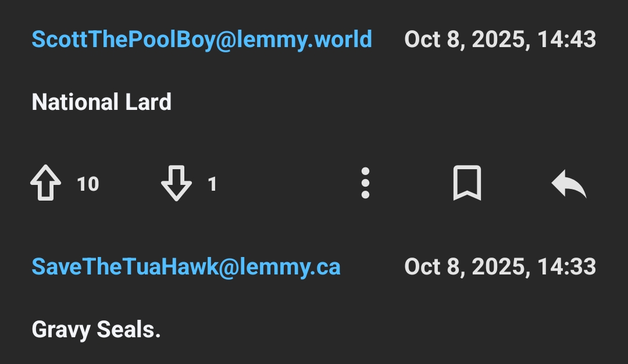This screenshot has width=628, height=364.
Task: Select the "Gravy Seals." comment text
Action: click(x=96, y=330)
